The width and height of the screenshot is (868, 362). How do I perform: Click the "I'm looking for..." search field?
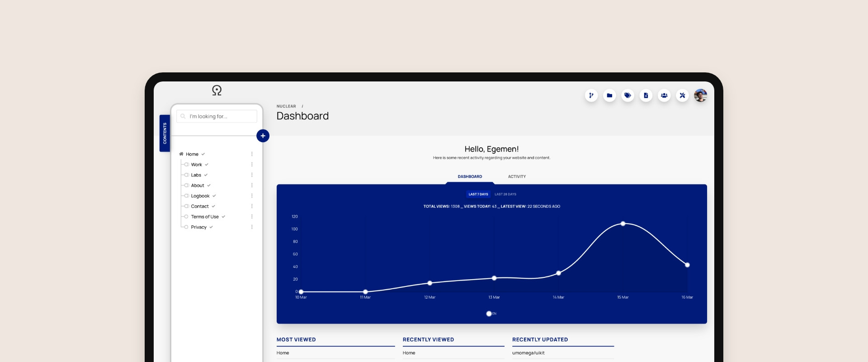pos(217,116)
